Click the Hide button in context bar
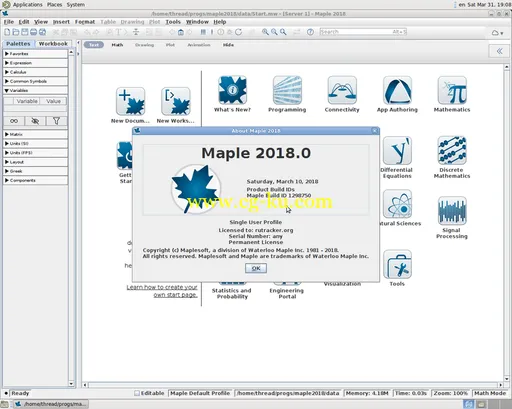The image size is (512, 409). point(228,45)
